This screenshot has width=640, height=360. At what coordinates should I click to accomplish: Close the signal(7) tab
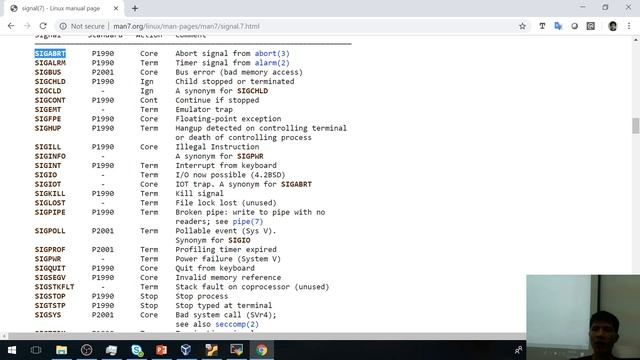(116, 8)
